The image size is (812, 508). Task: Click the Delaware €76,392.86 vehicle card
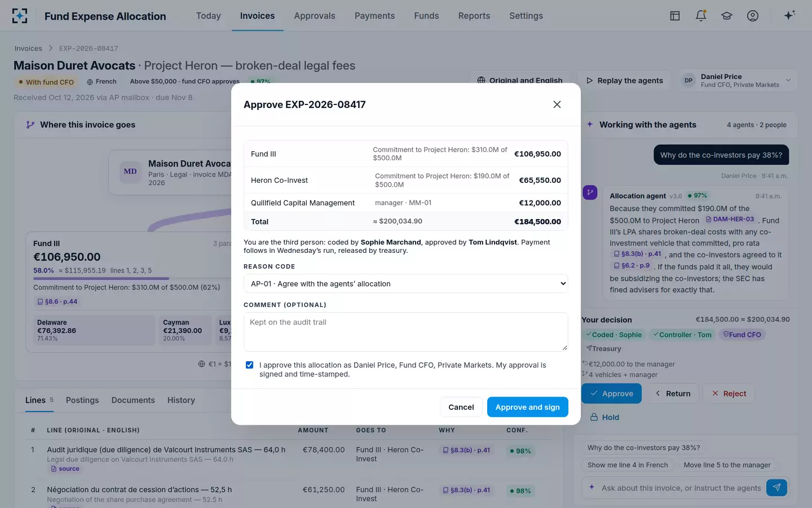[x=94, y=330]
